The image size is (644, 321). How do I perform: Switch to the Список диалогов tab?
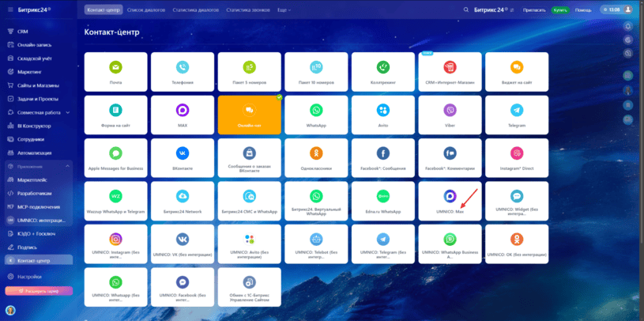coord(148,10)
